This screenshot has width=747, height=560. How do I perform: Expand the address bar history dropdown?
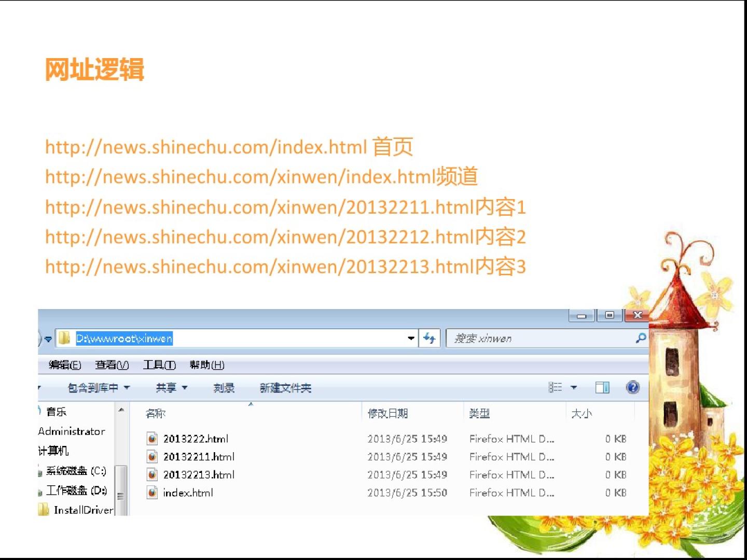pos(411,339)
